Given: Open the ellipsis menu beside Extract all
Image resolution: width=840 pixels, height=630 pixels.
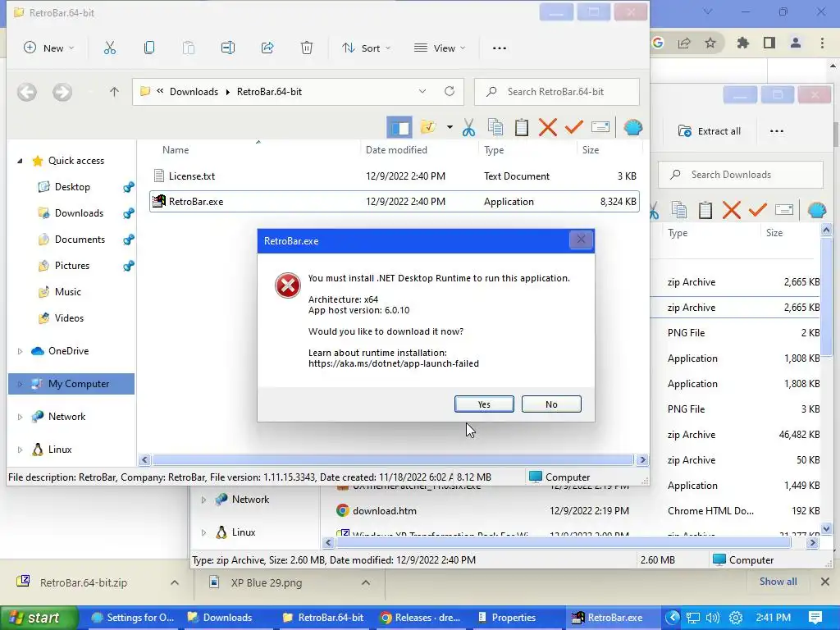Looking at the screenshot, I should tap(776, 131).
